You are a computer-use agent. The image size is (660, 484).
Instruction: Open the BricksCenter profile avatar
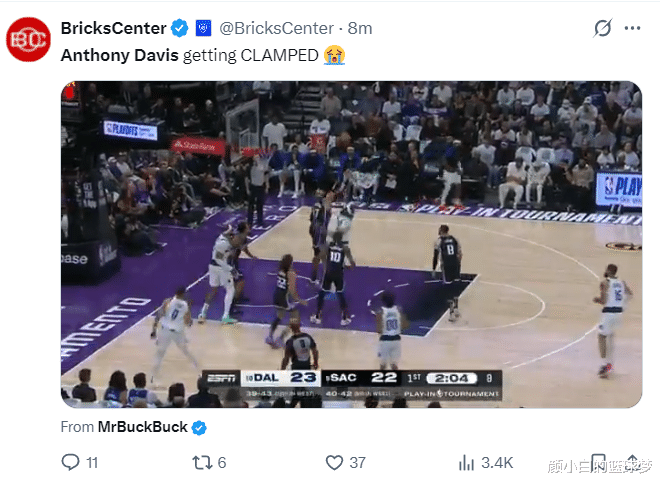coord(29,40)
